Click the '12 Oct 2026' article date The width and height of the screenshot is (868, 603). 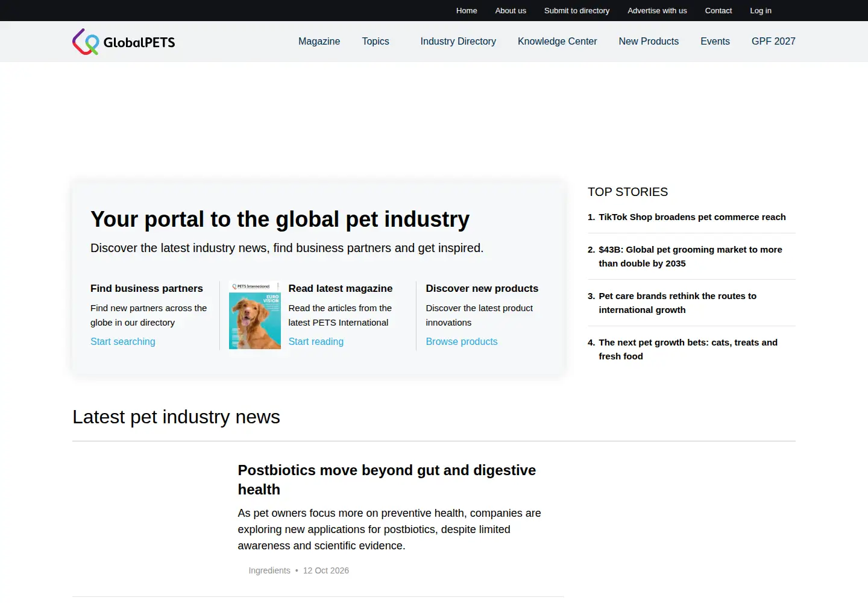[326, 570]
